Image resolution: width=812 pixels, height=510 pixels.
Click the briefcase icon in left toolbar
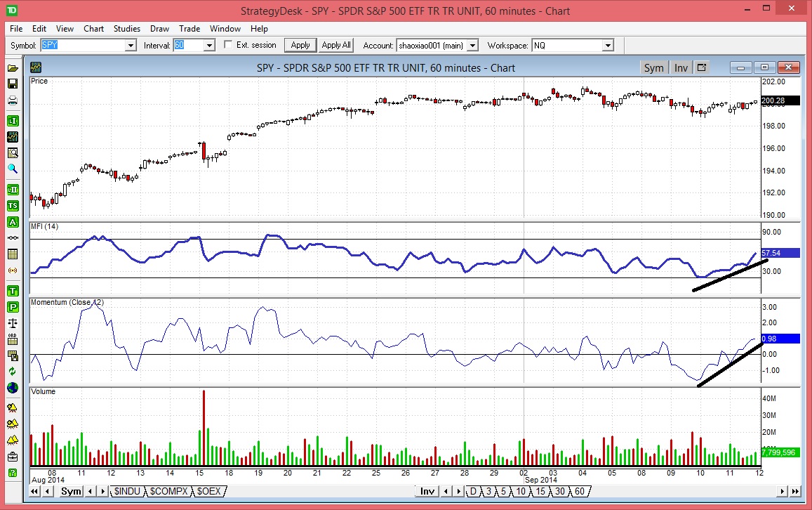point(13,457)
